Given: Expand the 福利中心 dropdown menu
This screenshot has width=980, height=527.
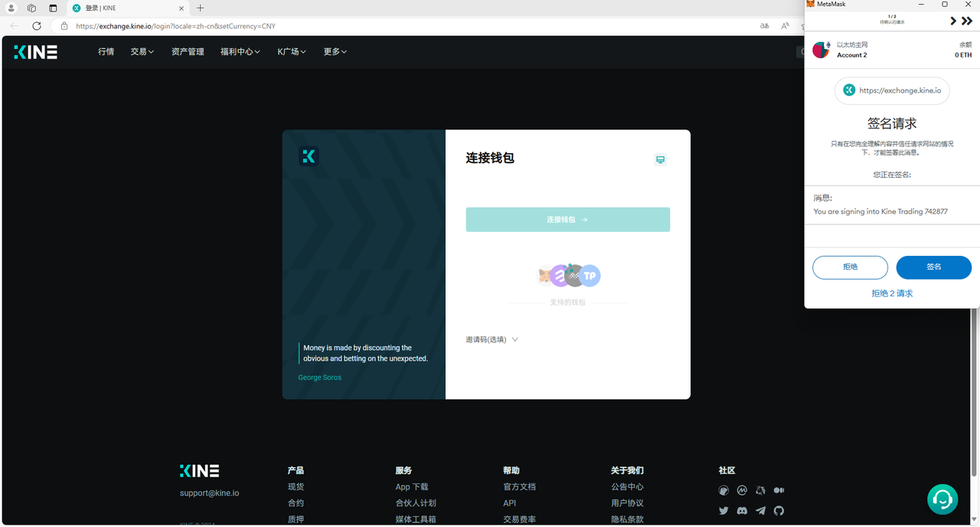Looking at the screenshot, I should [240, 52].
